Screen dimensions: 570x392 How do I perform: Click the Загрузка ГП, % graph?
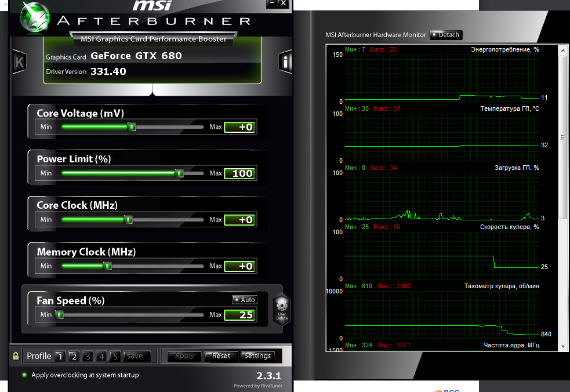pos(442,197)
